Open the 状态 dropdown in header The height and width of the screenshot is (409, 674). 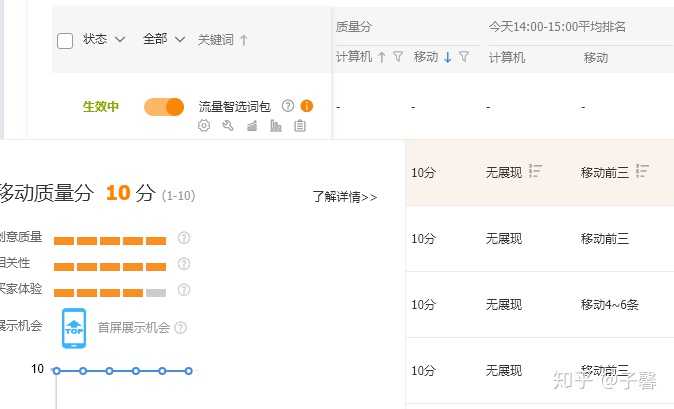point(104,39)
